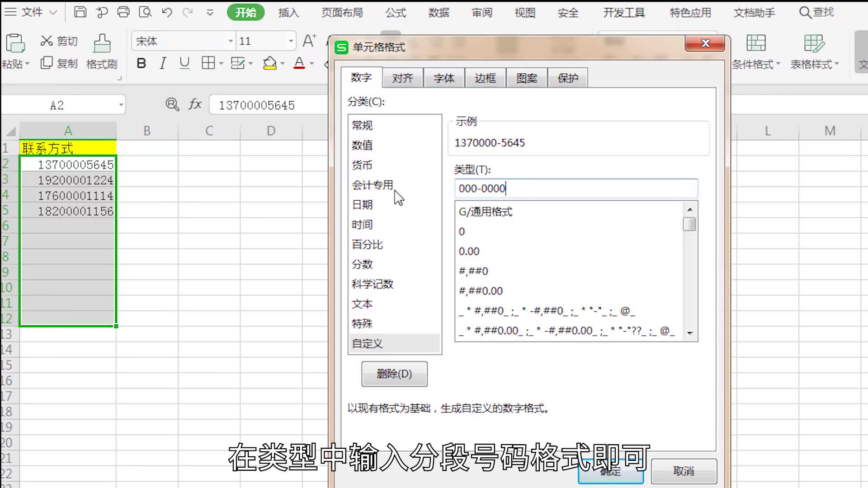The width and height of the screenshot is (868, 488).
Task: Switch to the Alignment tab in dialog
Action: pyautogui.click(x=403, y=78)
